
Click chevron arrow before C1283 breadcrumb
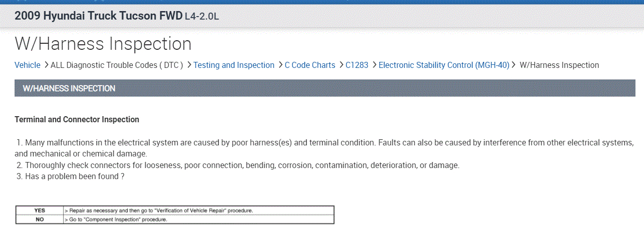(x=341, y=65)
